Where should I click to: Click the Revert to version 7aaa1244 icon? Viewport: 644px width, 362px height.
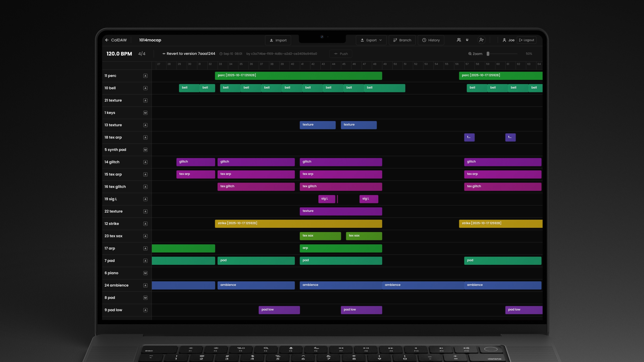[x=164, y=54]
